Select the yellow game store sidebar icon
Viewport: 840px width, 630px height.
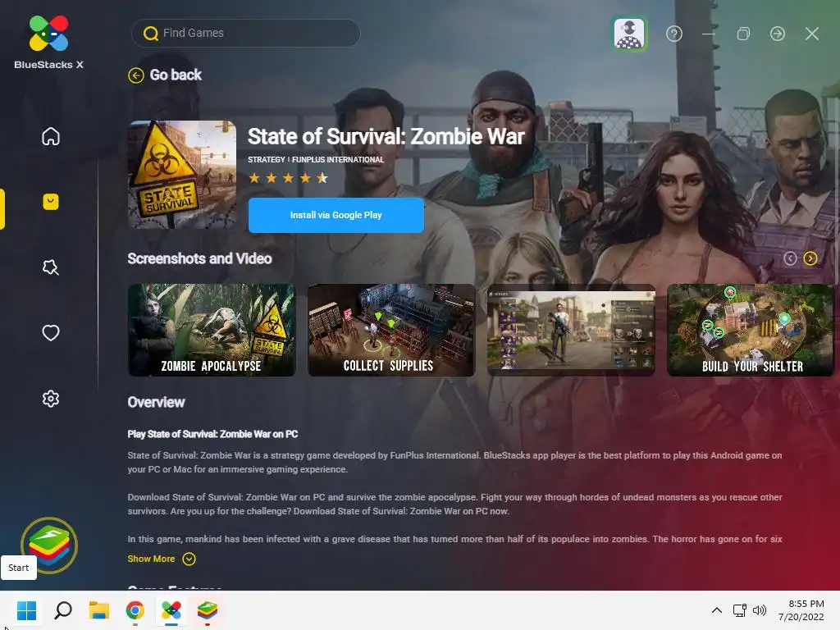51,202
